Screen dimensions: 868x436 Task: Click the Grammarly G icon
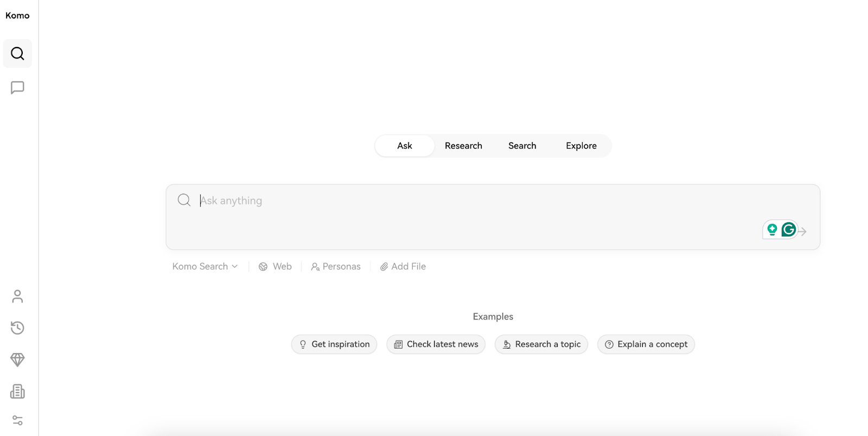pos(789,229)
